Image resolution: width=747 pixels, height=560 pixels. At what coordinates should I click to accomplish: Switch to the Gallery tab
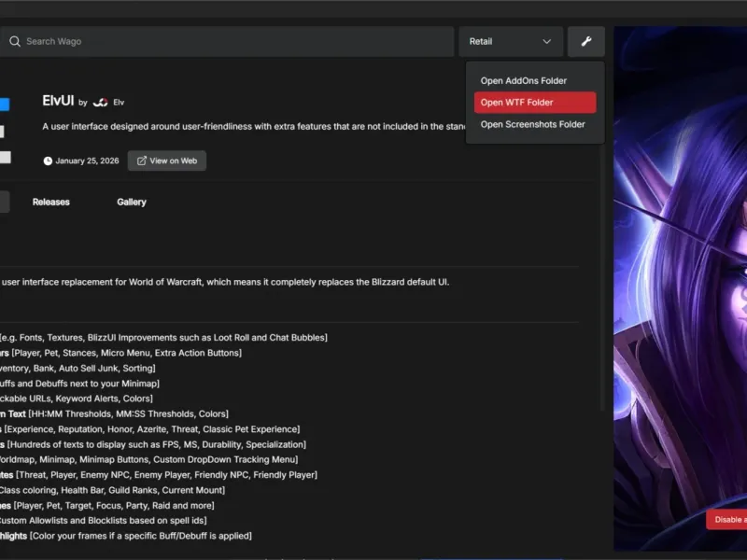[132, 202]
